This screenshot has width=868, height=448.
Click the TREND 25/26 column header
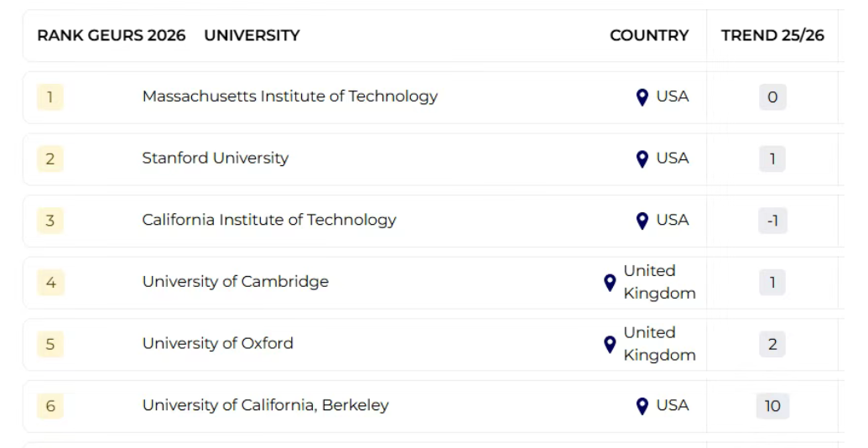click(772, 35)
